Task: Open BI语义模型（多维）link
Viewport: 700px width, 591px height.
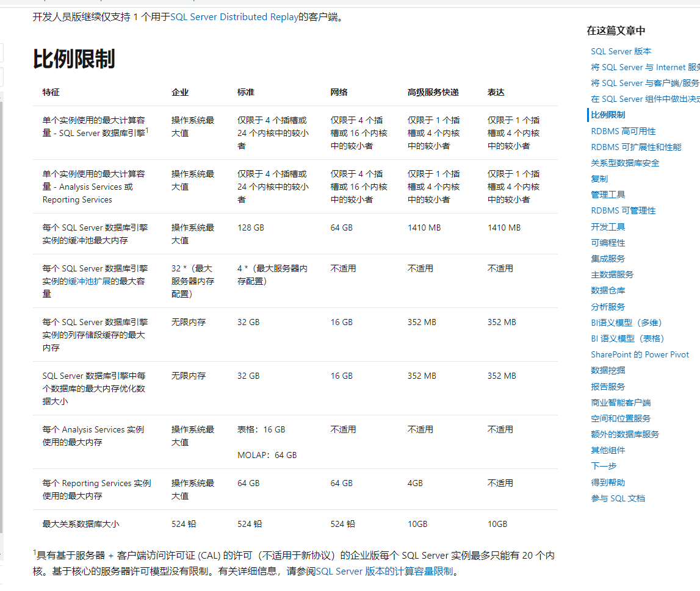Action: (626, 323)
